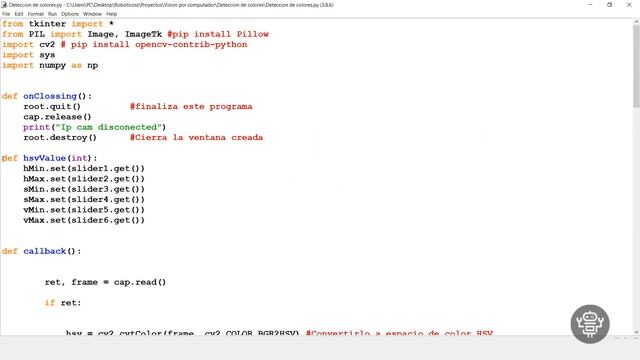
Task: Click the line 'vMin.set(slider5.get())'
Action: coord(84,210)
